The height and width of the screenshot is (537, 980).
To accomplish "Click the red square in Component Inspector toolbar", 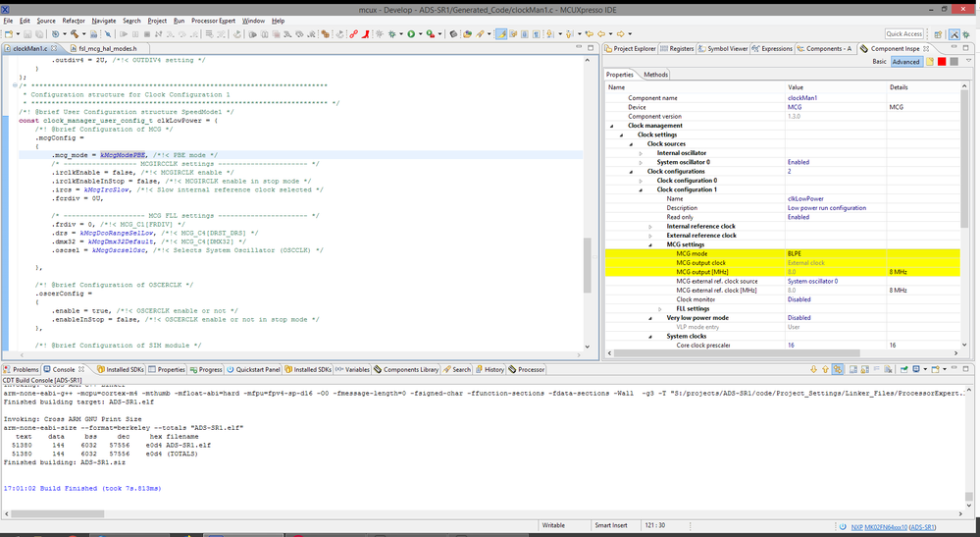I will pos(941,62).
